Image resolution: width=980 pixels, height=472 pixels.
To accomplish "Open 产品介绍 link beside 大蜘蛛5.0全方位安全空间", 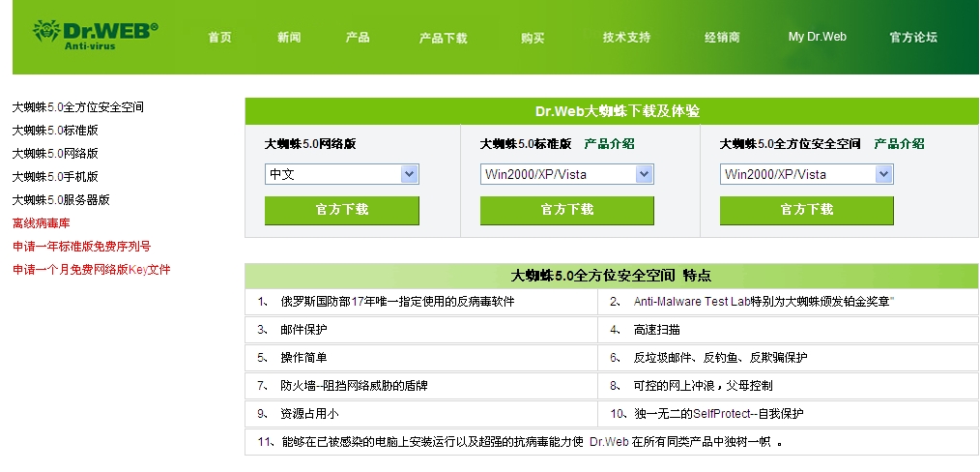I will [x=899, y=144].
